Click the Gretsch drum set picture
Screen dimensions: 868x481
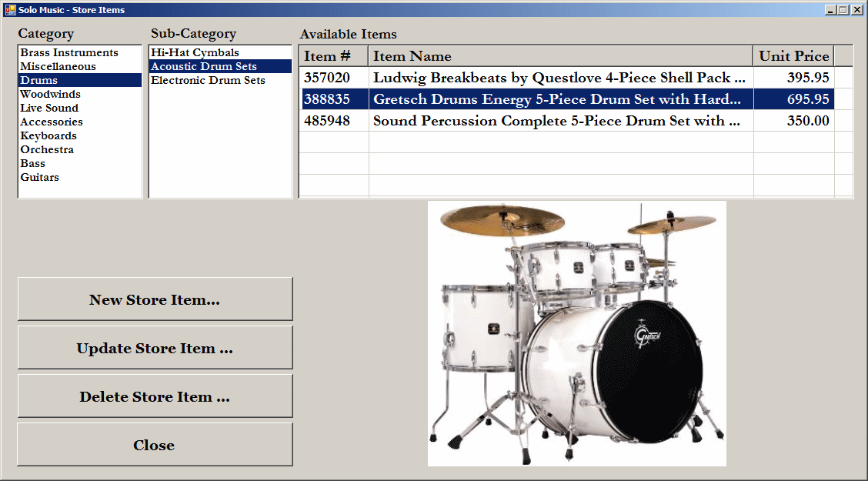tap(577, 334)
